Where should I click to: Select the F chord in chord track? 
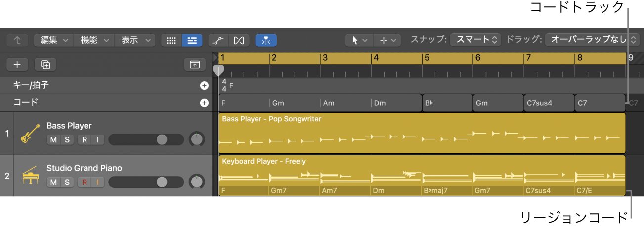tap(244, 103)
